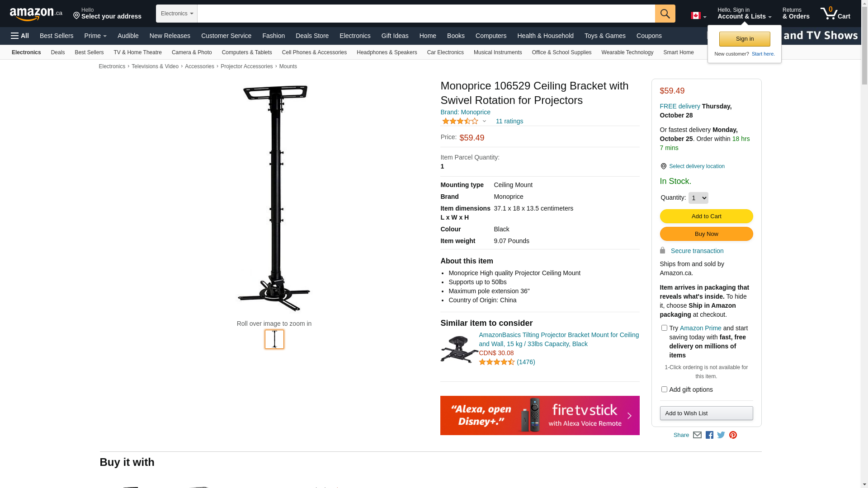This screenshot has height=488, width=868.
Task: Share via the email envelope icon
Action: pos(697,435)
